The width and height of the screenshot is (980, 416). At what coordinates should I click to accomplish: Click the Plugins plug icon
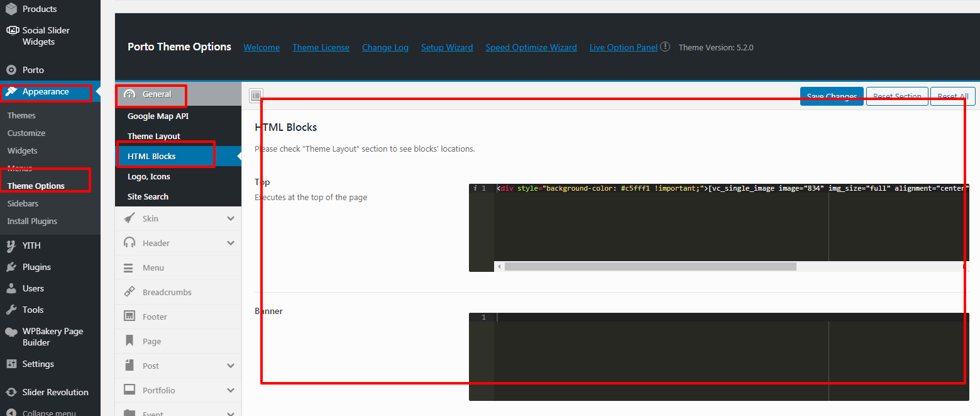click(x=11, y=267)
